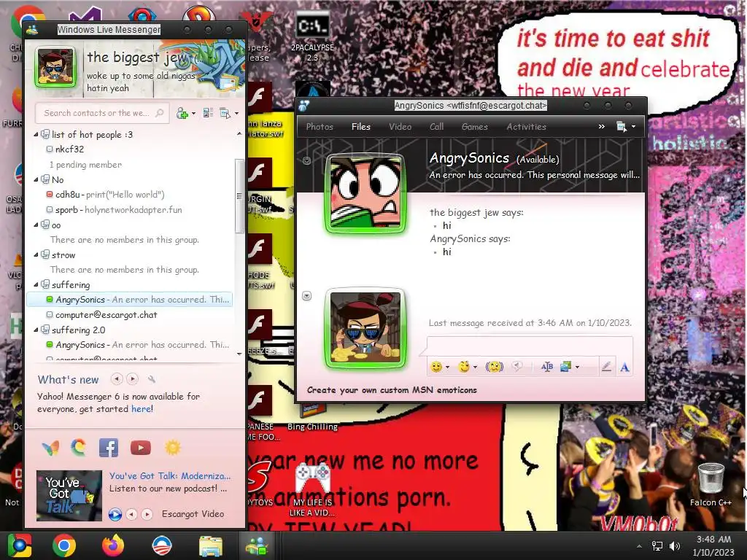
Task: Open the Photos tab in chat
Action: 320,127
